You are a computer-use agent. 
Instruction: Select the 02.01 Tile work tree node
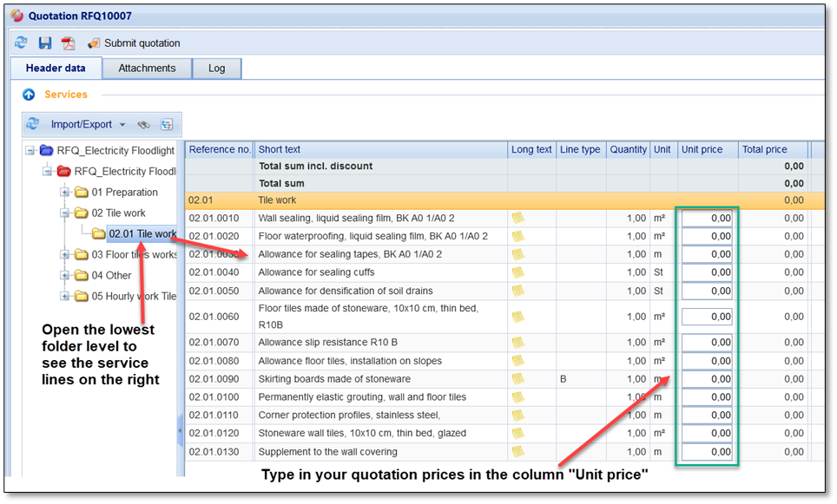click(142, 234)
